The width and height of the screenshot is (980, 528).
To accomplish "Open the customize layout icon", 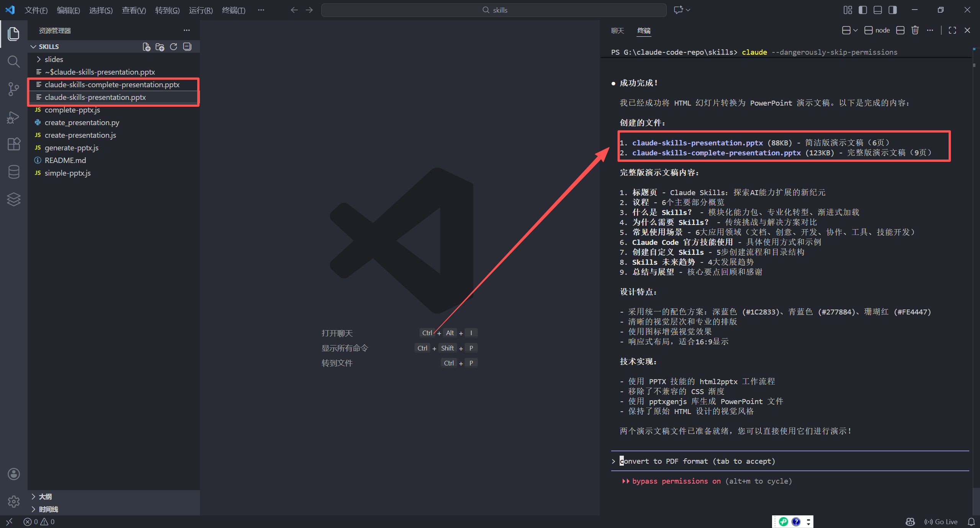I will pyautogui.click(x=847, y=10).
